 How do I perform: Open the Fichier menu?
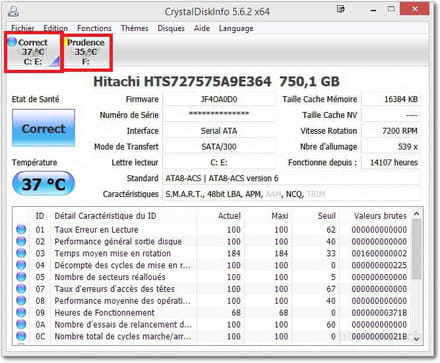[23, 28]
